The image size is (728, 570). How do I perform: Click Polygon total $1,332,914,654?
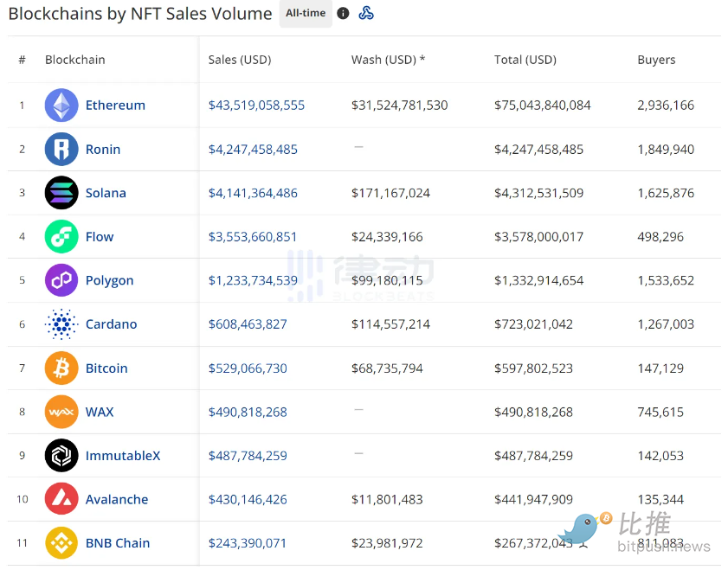coord(538,280)
